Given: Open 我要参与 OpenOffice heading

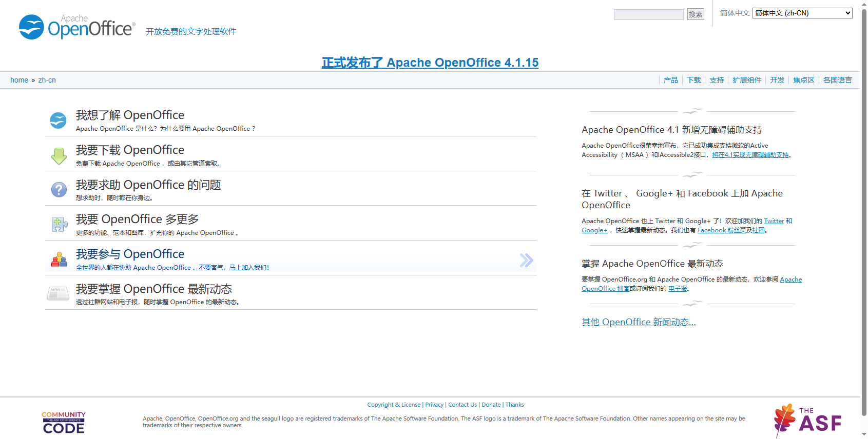Looking at the screenshot, I should pyautogui.click(x=130, y=254).
